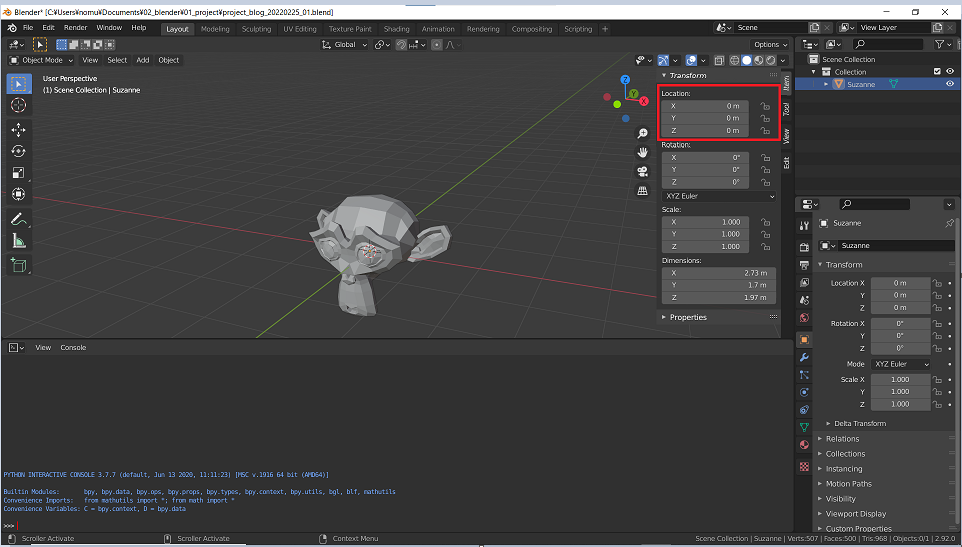Switch perspective/orthographic with the grid icon
Image resolution: width=962 pixels, height=547 pixels.
(642, 191)
